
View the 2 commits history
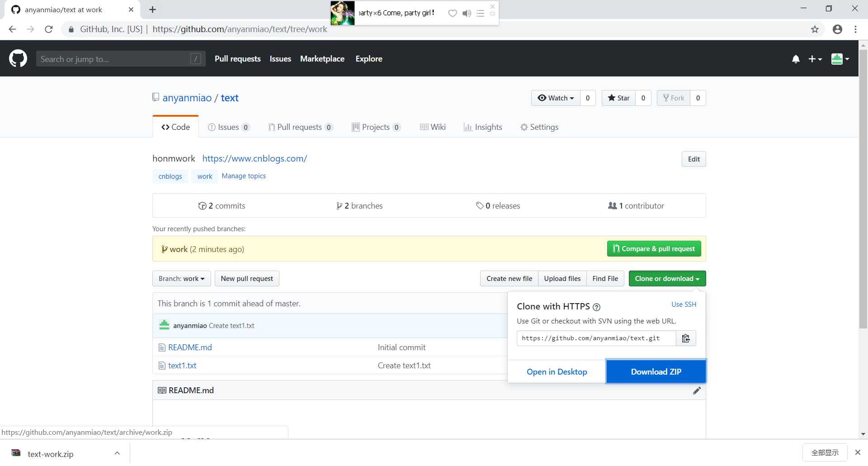222,206
